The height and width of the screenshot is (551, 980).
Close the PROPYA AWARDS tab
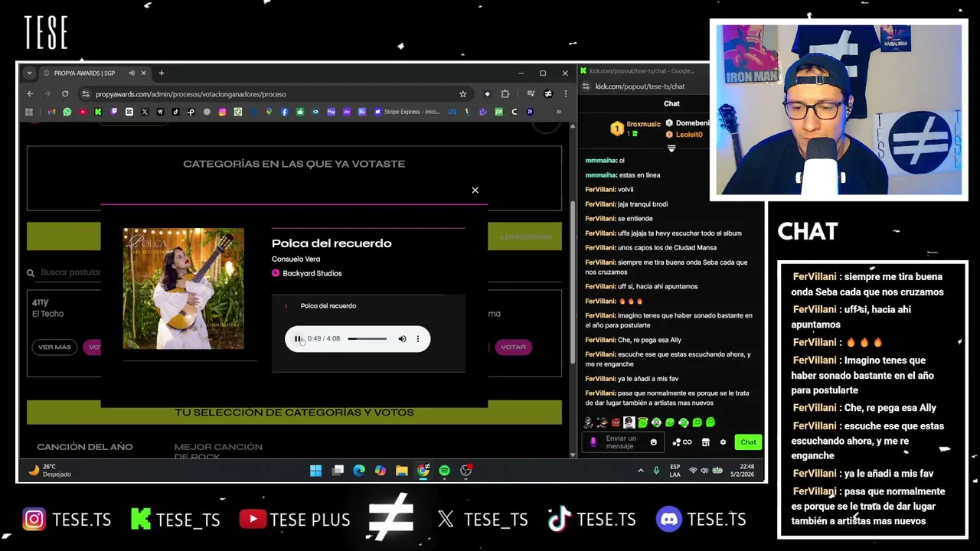[x=143, y=73]
